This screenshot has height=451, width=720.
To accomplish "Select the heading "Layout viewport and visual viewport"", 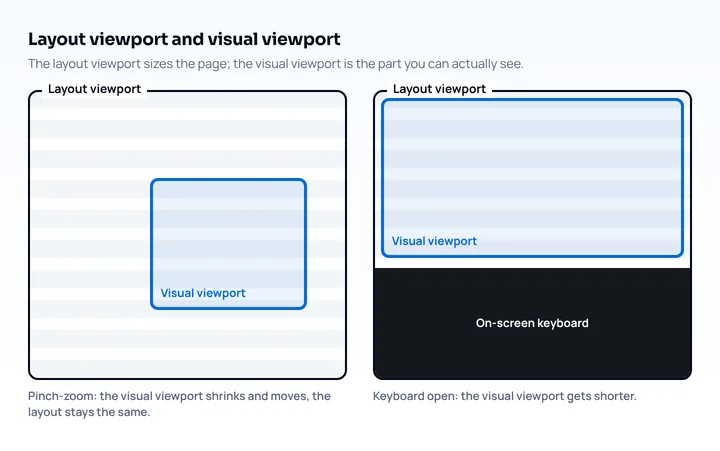I will 184,39.
